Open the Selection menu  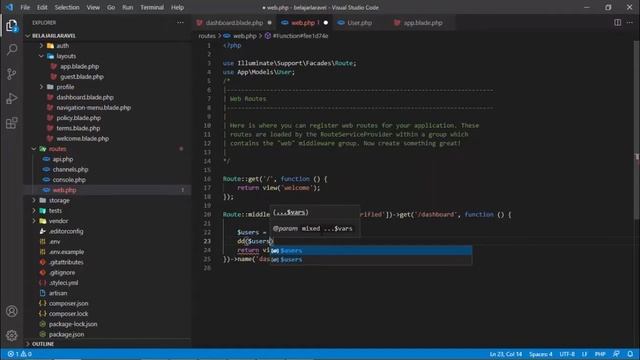click(x=67, y=7)
